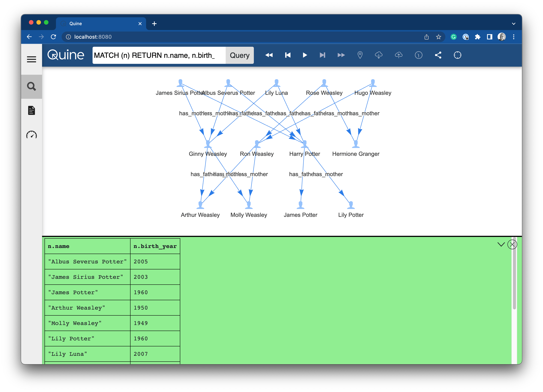Click the map pin checkpoint icon

[360, 55]
